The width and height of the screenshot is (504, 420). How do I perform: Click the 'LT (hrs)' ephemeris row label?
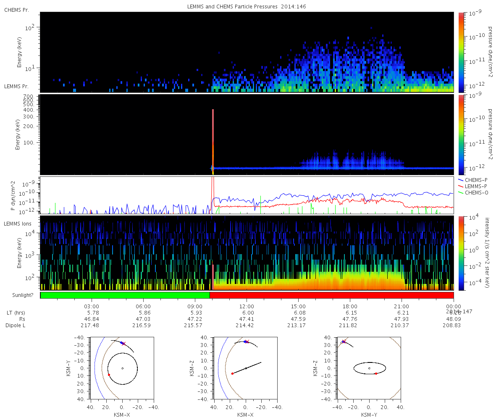[16, 313]
